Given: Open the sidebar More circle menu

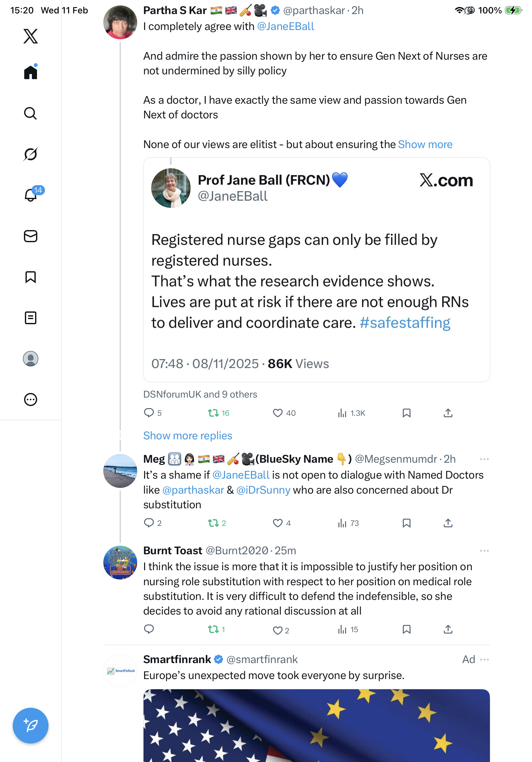Looking at the screenshot, I should click(x=31, y=400).
